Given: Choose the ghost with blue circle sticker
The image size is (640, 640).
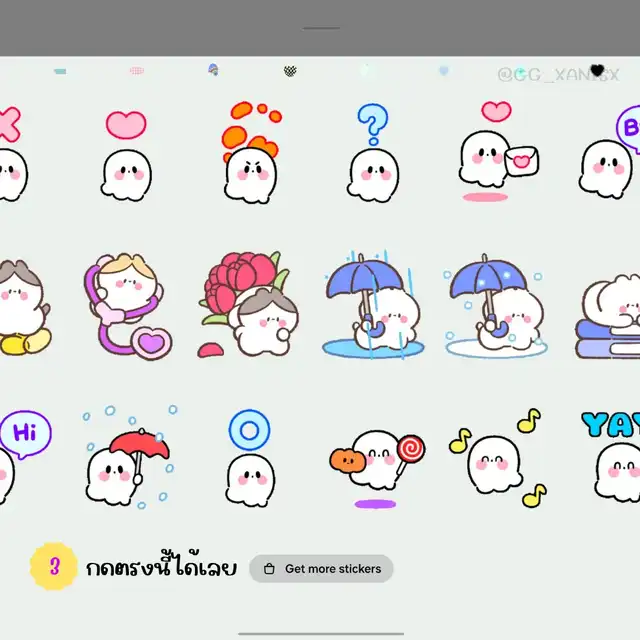Looking at the screenshot, I should point(249,462).
